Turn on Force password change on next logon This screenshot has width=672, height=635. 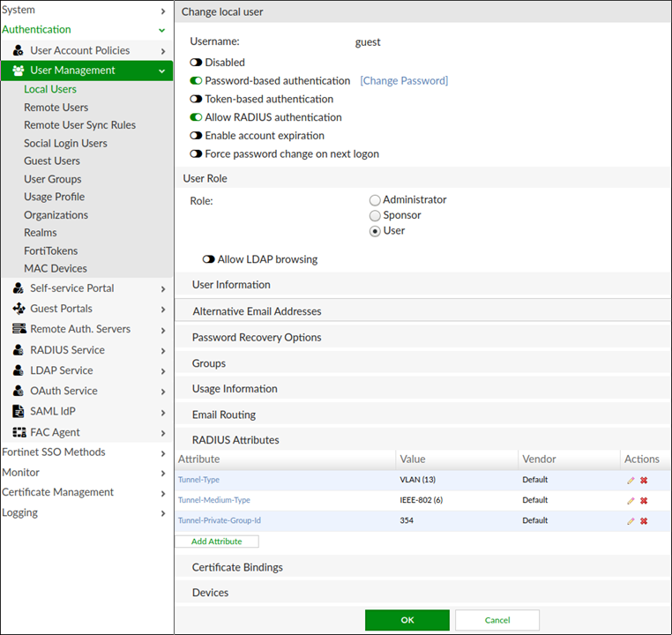(x=197, y=154)
